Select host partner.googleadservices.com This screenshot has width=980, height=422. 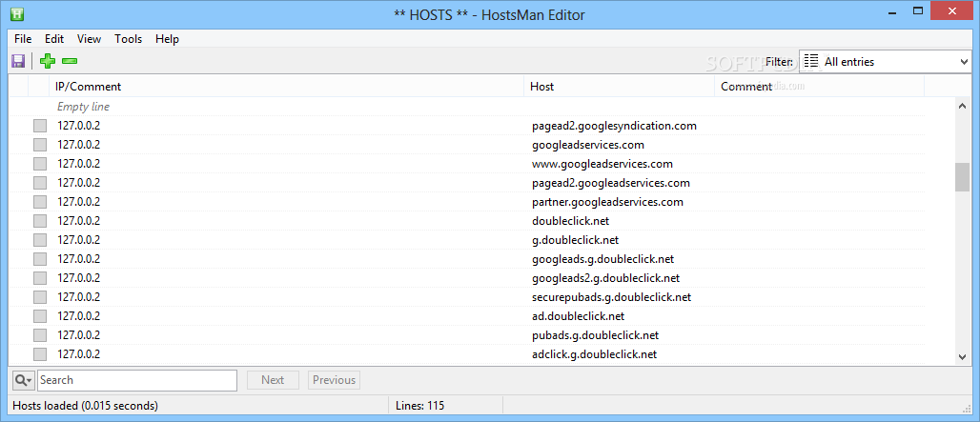point(607,202)
